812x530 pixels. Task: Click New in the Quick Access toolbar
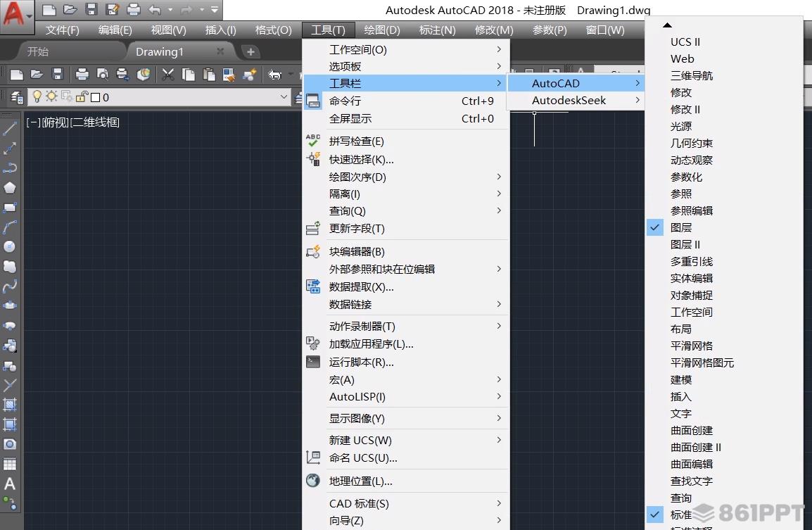tap(49, 9)
